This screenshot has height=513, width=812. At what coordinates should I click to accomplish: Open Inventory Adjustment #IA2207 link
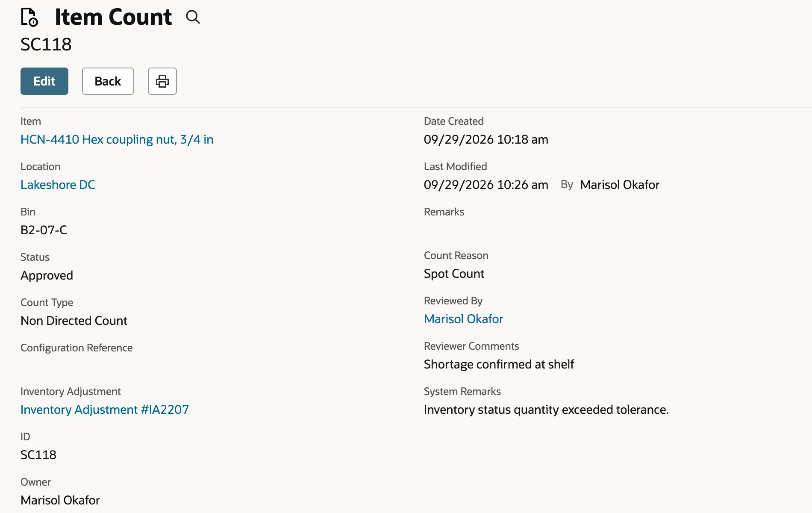tap(105, 410)
